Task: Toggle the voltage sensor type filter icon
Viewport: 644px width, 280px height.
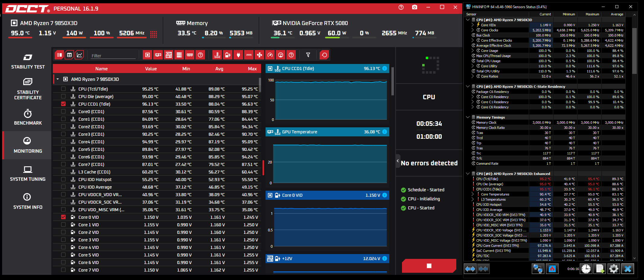Action: click(x=228, y=55)
